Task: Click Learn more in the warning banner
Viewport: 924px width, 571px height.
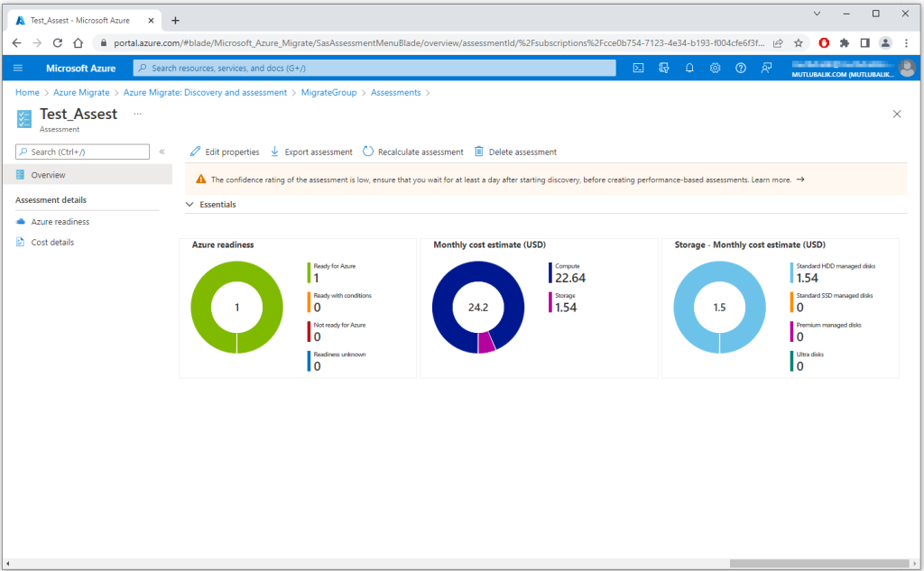Action: (x=772, y=180)
